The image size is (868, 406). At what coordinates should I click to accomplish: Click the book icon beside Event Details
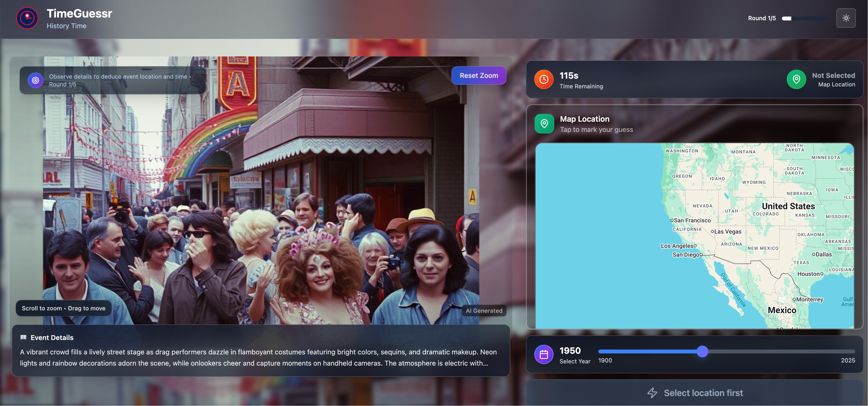click(23, 337)
